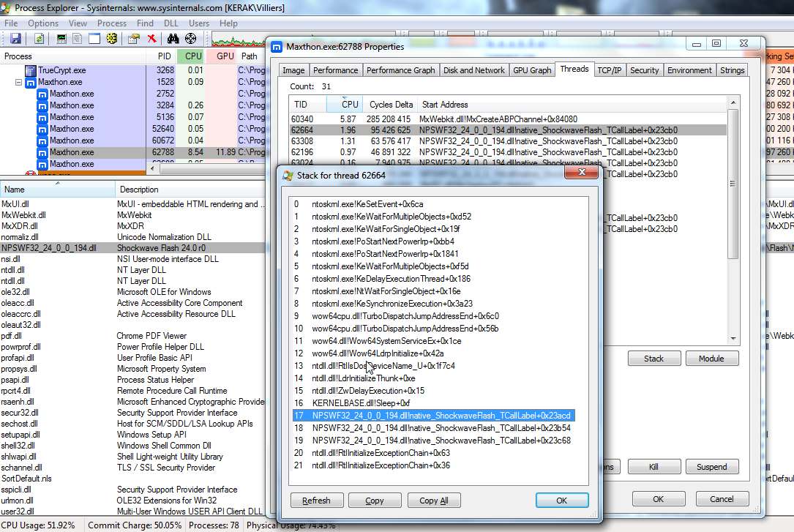
Task: Click left arrow of process list horizontal scrollbar
Action: [x=152, y=168]
